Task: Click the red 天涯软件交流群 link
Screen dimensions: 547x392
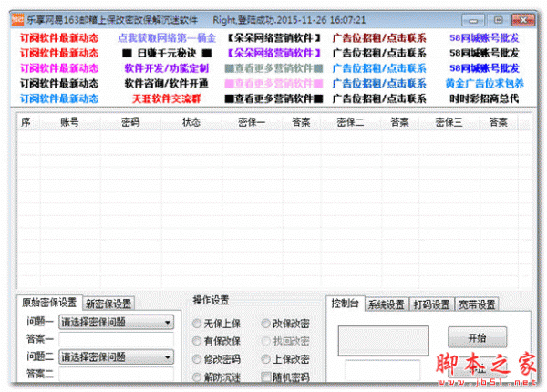Action: pos(167,98)
